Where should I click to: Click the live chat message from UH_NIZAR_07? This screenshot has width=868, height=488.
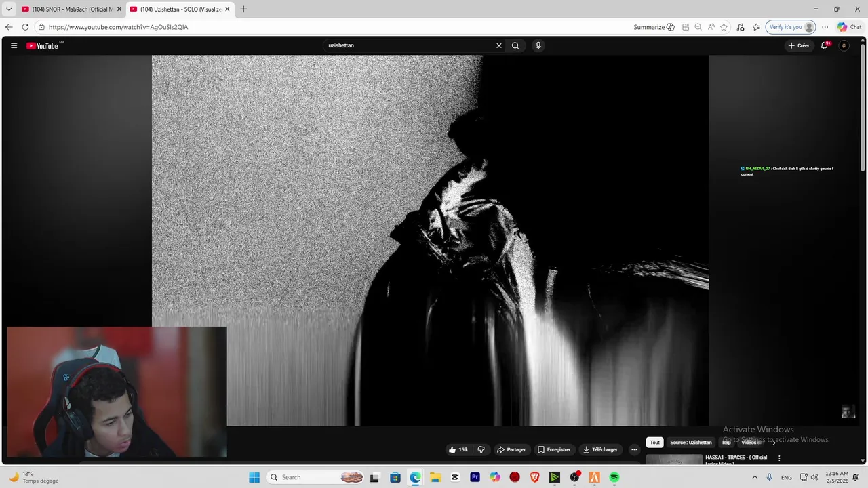[x=787, y=171]
